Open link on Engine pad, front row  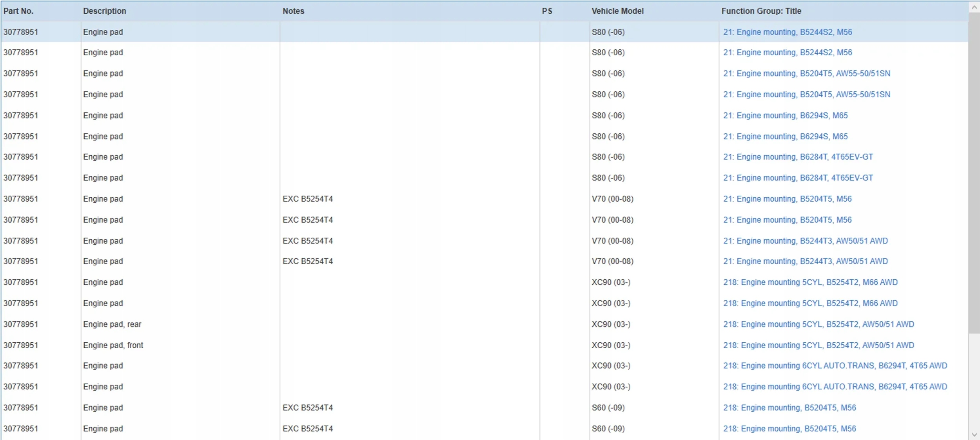click(x=818, y=345)
